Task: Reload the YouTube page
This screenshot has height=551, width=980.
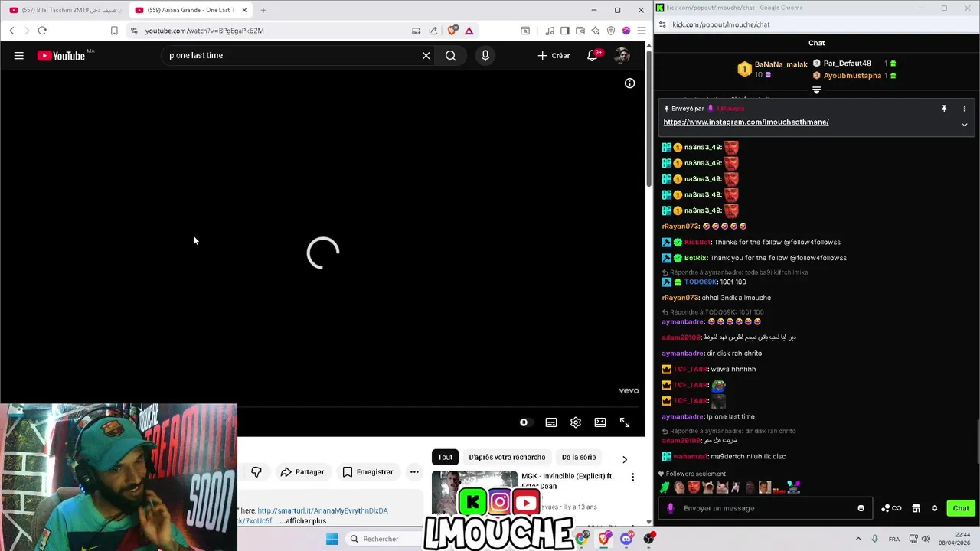Action: [x=42, y=31]
